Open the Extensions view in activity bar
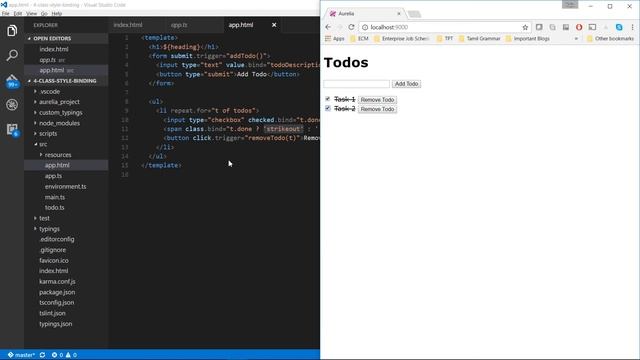 [12, 130]
